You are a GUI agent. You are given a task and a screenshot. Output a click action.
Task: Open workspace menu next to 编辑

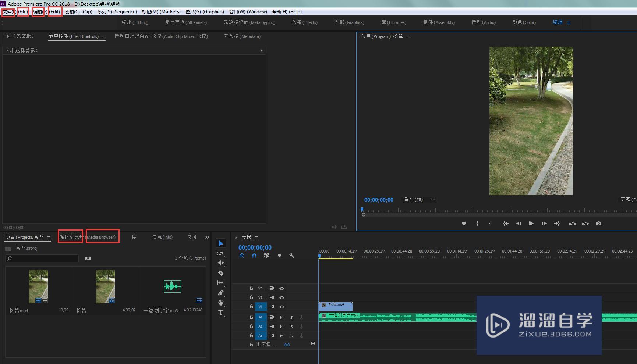point(569,23)
